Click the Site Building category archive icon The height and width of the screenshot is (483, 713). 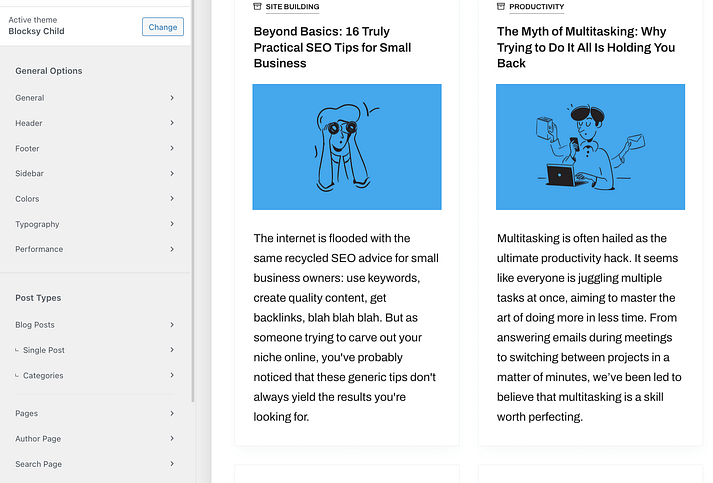(257, 7)
